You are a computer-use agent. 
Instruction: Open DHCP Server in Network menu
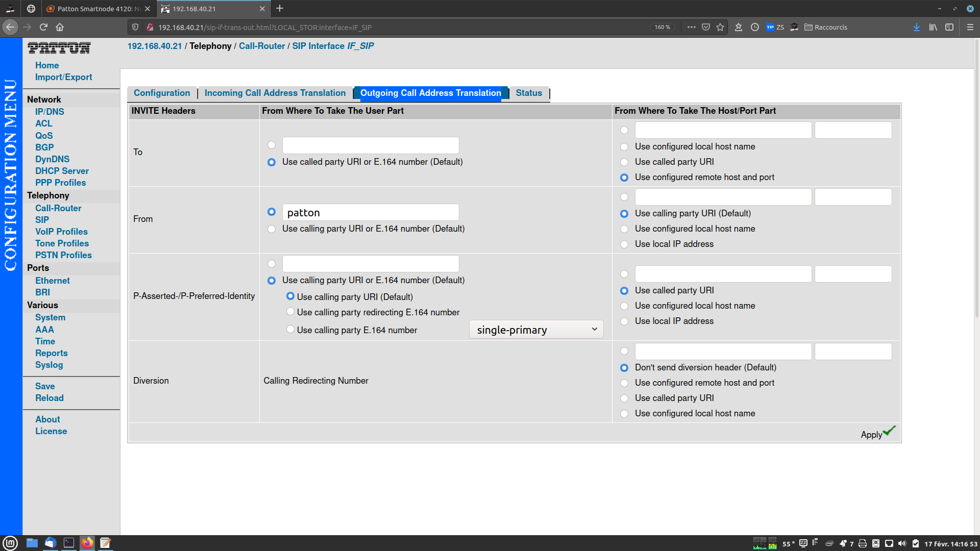[62, 171]
